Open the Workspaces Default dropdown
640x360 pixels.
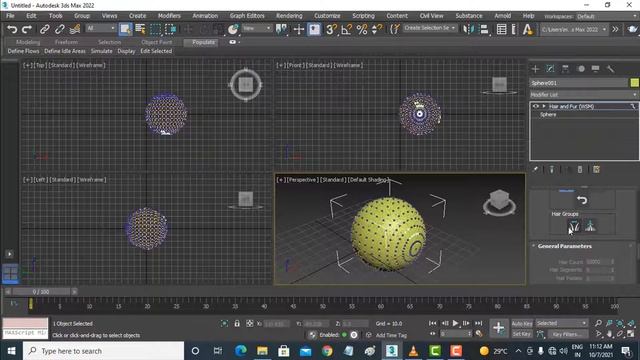point(607,16)
